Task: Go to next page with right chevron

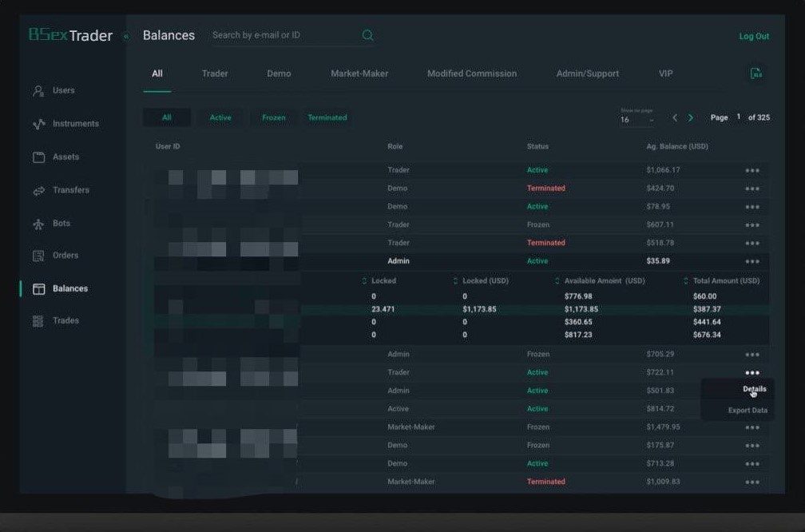Action: 691,117
